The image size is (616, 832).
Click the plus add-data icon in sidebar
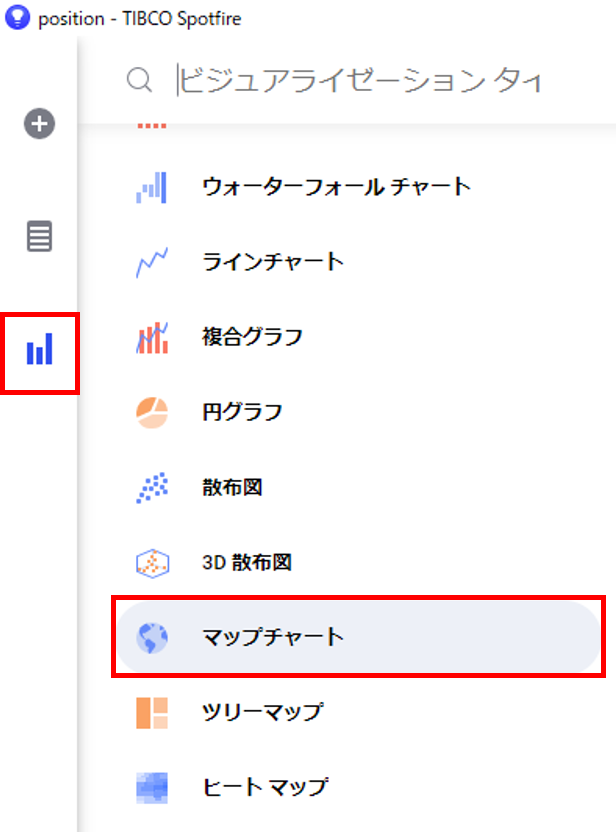(x=39, y=124)
